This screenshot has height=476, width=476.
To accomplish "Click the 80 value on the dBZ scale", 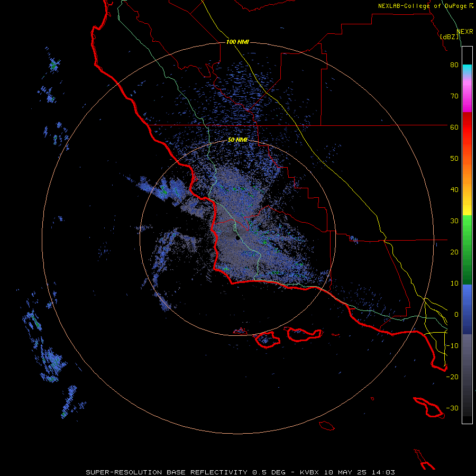I will tap(454, 65).
